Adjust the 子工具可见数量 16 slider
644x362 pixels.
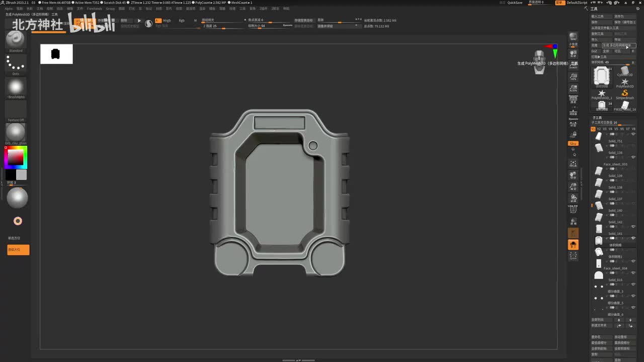(x=613, y=123)
